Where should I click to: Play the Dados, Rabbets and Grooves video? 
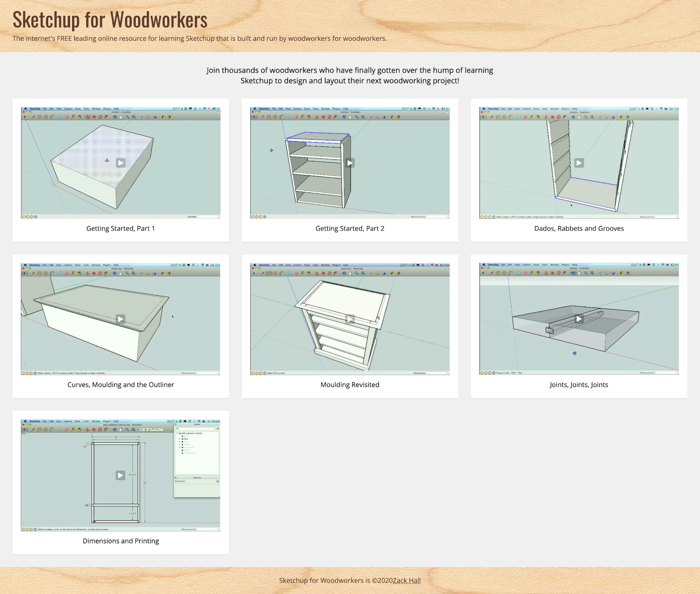tap(579, 163)
